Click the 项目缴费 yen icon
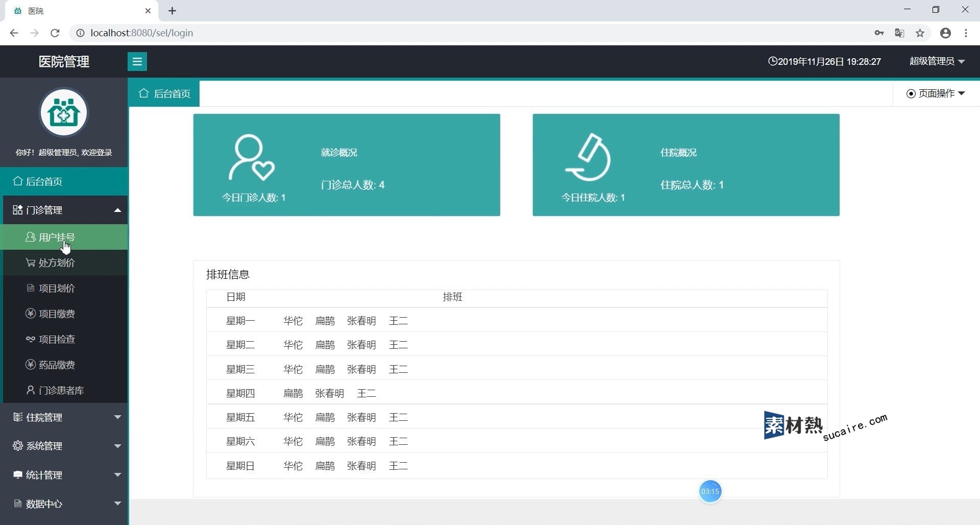The width and height of the screenshot is (980, 525). [x=30, y=314]
